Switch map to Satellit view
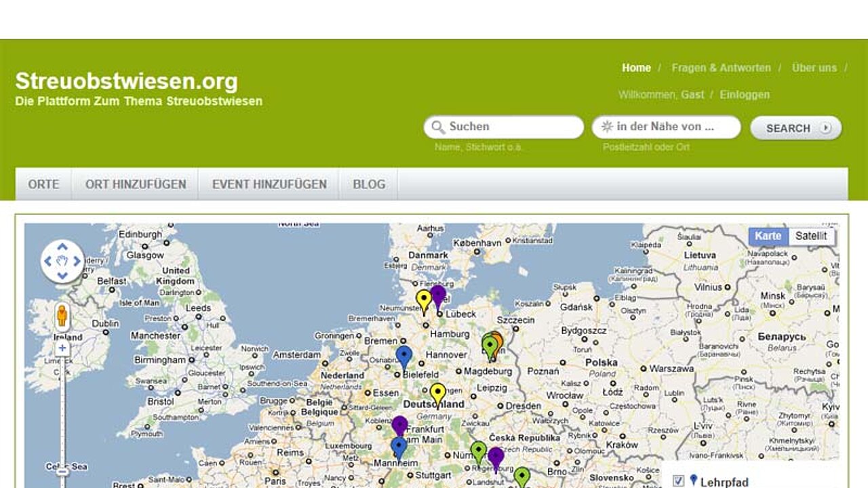 click(x=811, y=236)
